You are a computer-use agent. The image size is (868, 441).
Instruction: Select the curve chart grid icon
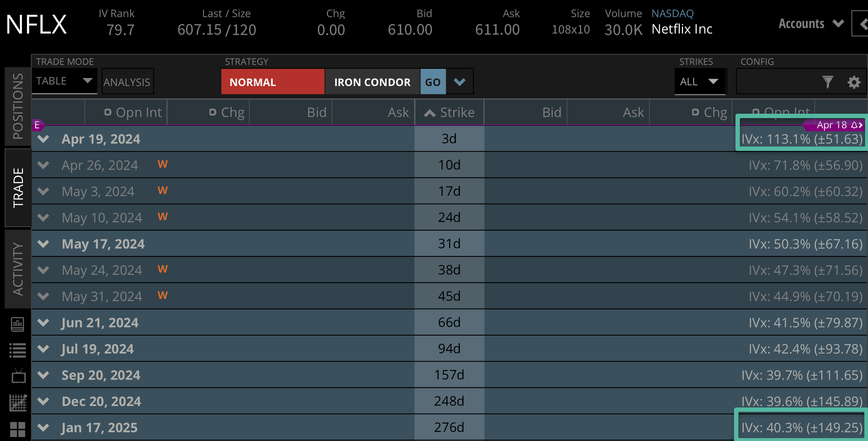[x=17, y=402]
